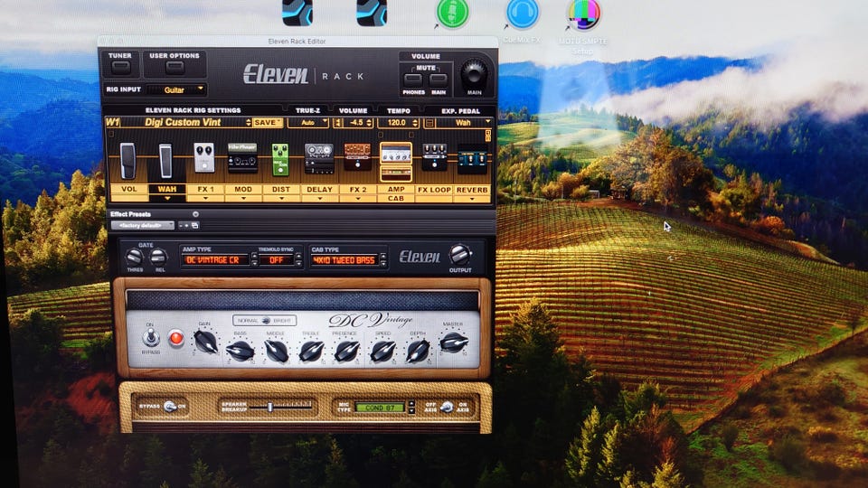Toggle the USER OPTIONS button
This screenshot has height=488, width=868.
tap(175, 68)
